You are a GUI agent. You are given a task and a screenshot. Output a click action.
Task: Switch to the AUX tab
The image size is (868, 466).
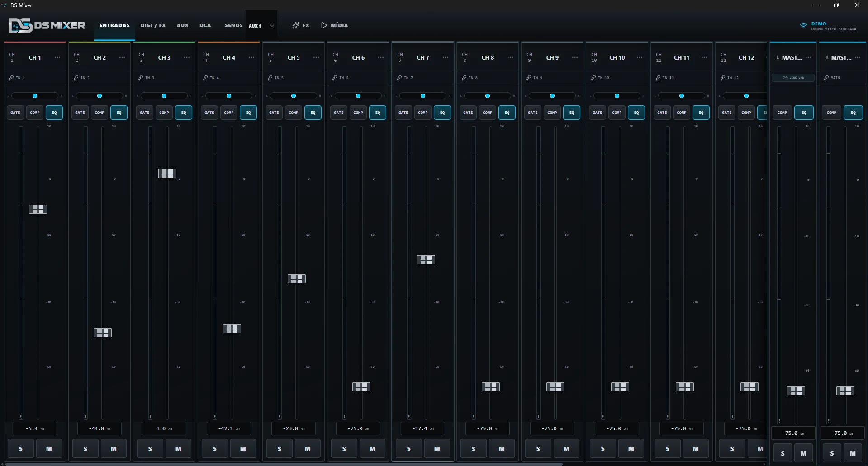click(183, 25)
